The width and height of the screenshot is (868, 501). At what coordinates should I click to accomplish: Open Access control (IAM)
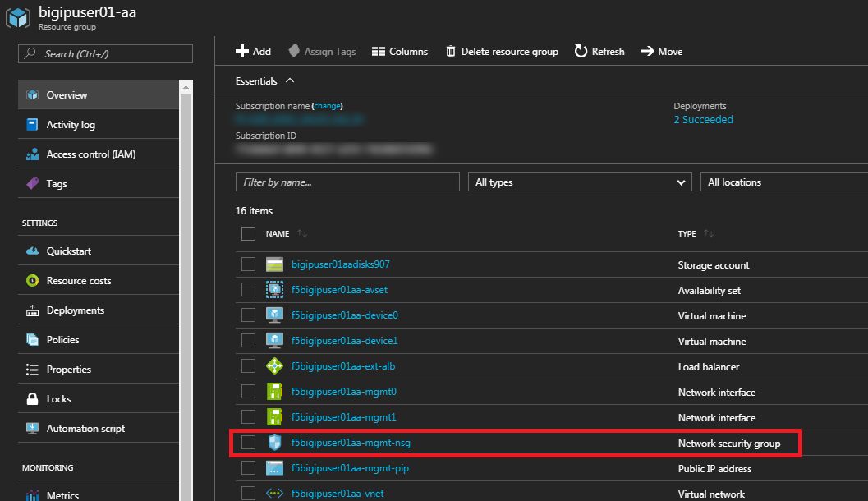pos(99,154)
